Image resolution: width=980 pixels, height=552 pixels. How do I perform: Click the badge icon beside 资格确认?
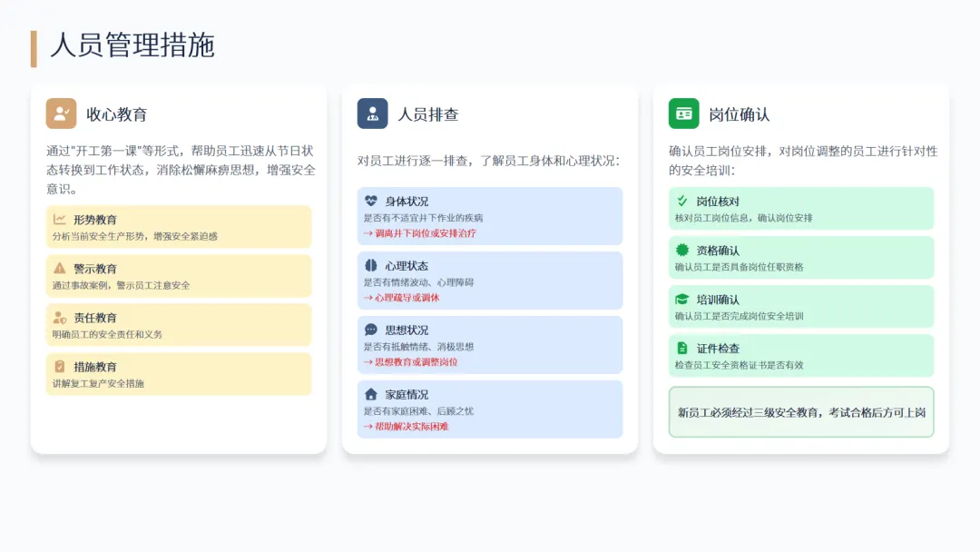click(682, 250)
